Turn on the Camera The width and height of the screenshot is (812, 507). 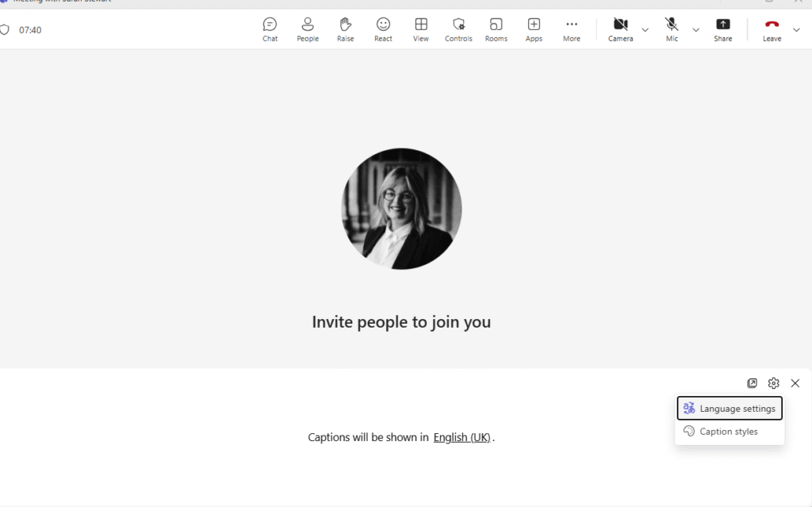click(620, 29)
